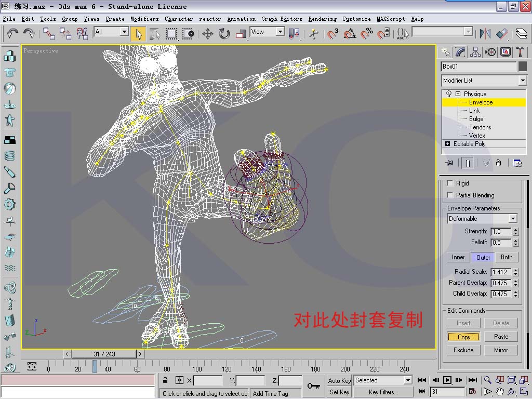Collapse the Physique modifier tree

click(458, 94)
